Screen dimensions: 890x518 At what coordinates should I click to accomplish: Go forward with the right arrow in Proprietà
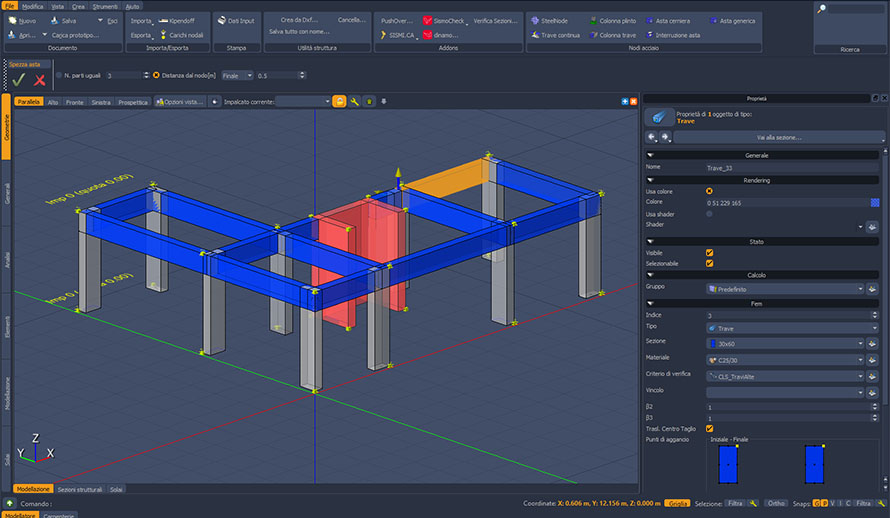pyautogui.click(x=665, y=137)
